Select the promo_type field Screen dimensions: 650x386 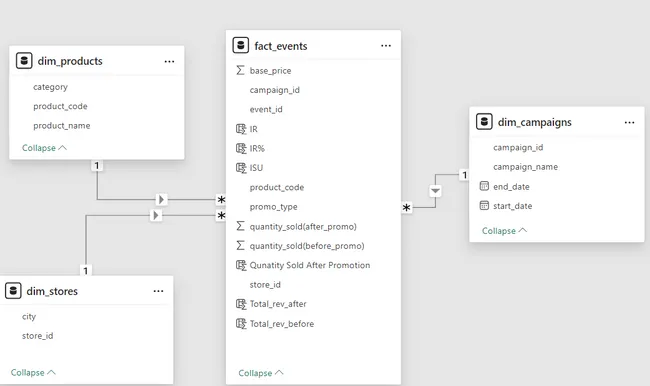(x=273, y=207)
